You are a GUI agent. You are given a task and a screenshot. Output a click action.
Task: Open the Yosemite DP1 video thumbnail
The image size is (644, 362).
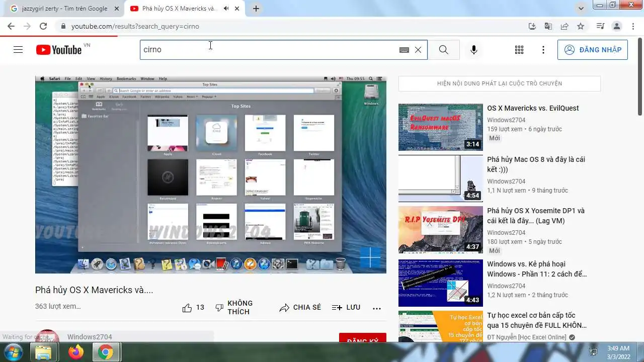click(441, 230)
